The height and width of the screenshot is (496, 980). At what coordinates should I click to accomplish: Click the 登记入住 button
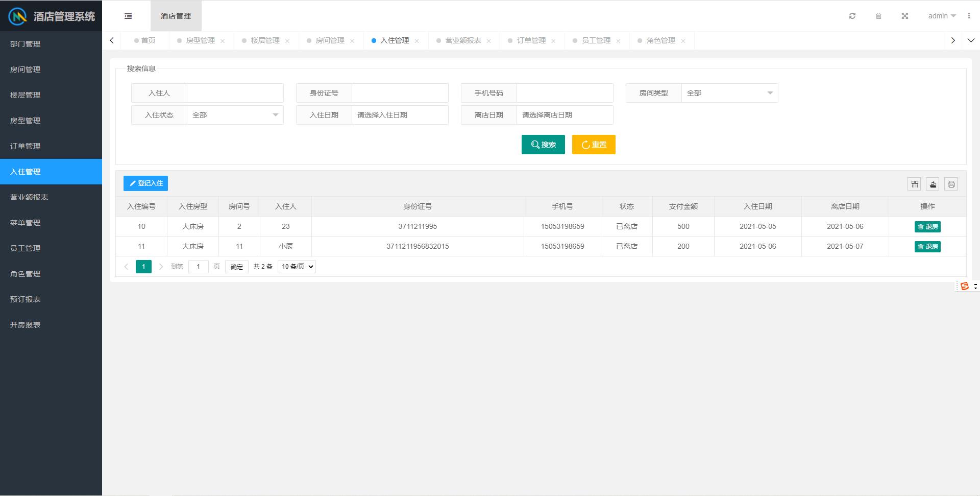click(x=145, y=183)
